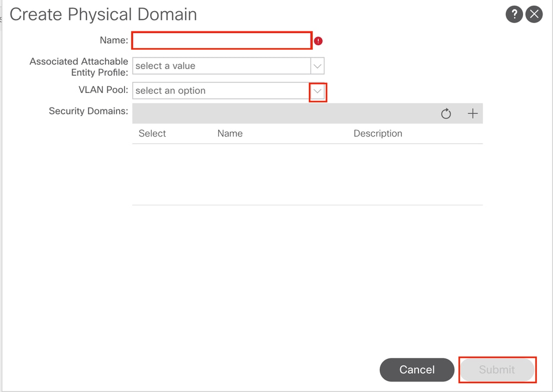Add a security domain with plus icon
Viewport: 553px width, 392px height.
coord(473,113)
